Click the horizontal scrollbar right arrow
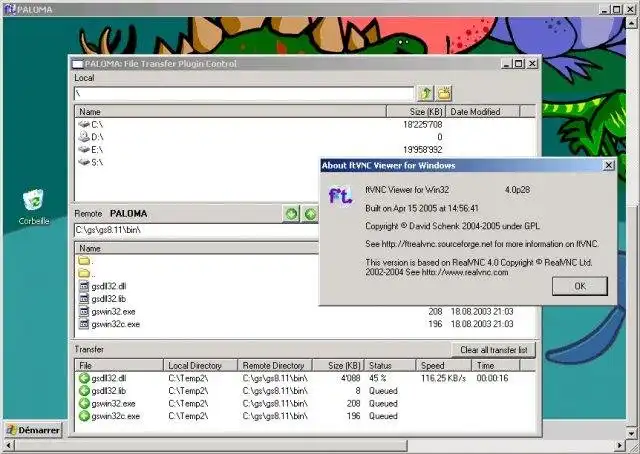The height and width of the screenshot is (454, 640). coord(620,445)
